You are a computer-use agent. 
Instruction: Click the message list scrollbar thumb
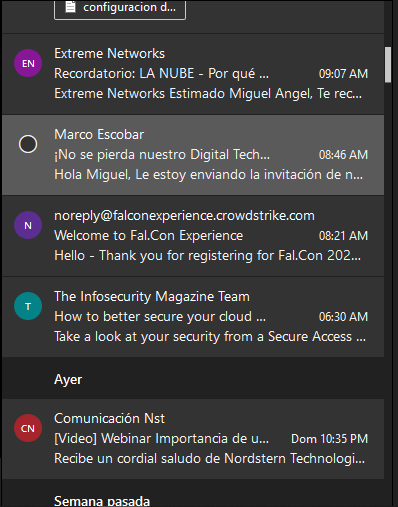tap(388, 65)
